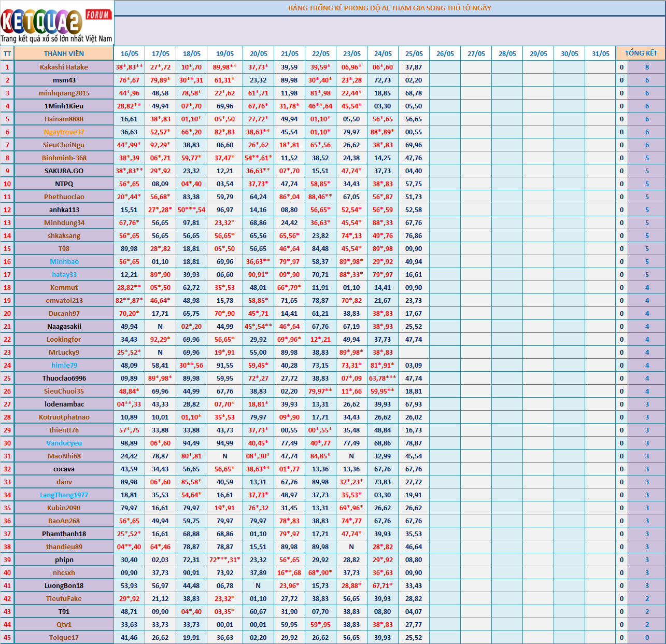The image size is (666, 644).
Task: Open member Kakashi Hatake's name
Action: pyautogui.click(x=64, y=67)
